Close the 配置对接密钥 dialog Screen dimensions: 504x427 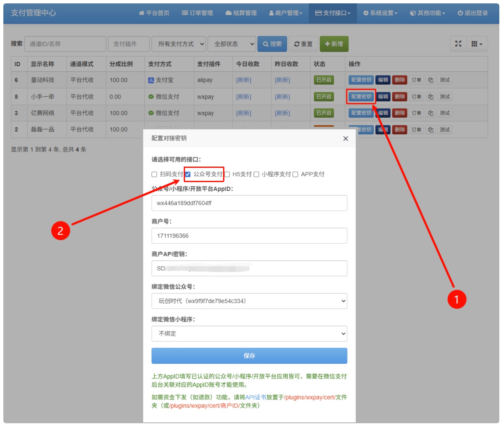pyautogui.click(x=345, y=139)
